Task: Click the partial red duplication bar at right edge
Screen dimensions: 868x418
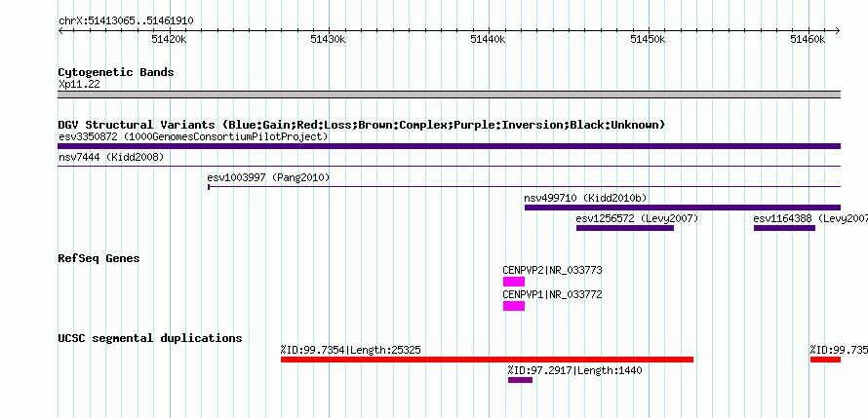Action: (x=825, y=360)
